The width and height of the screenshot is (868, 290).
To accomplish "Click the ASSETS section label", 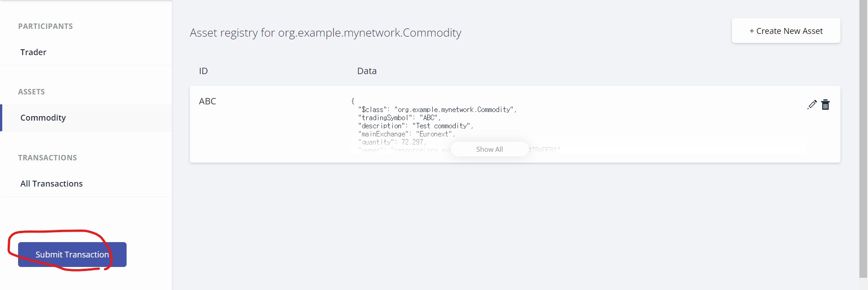I will tap(31, 92).
